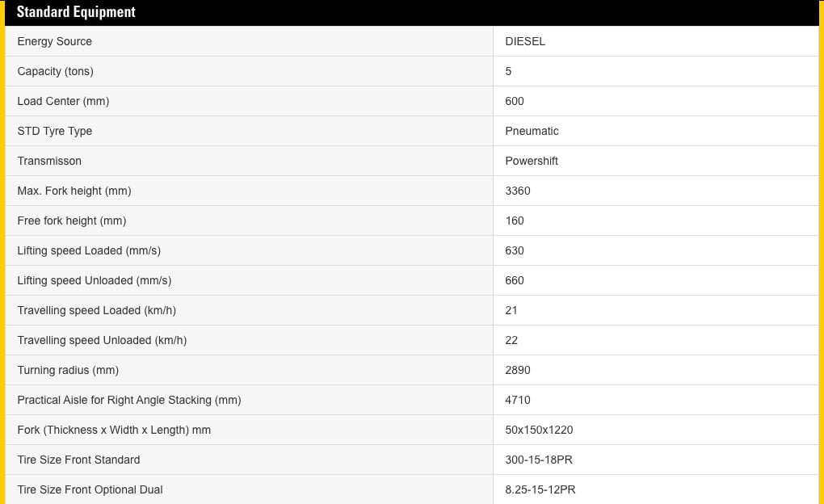The width and height of the screenshot is (824, 504).
Task: Click the Load Center value 600
Action: click(x=515, y=101)
